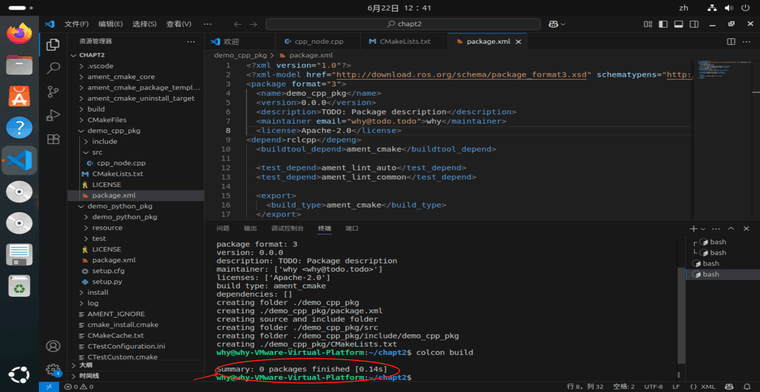
Task: Open the 输出 panel tab
Action: click(250, 228)
